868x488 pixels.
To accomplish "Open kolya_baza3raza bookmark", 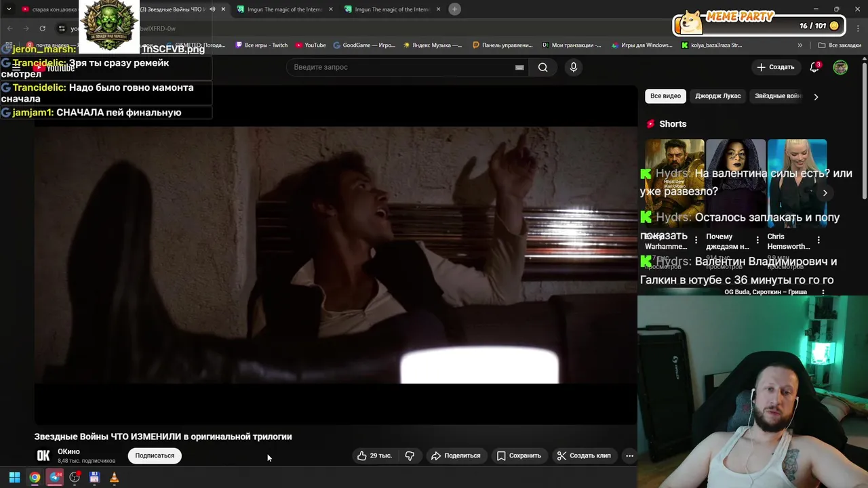I will 712,45.
